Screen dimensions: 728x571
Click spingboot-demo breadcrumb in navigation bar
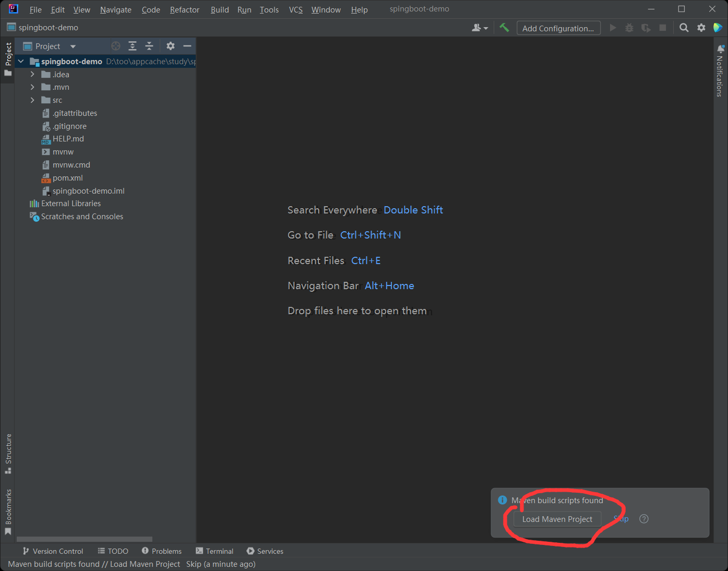(x=43, y=27)
